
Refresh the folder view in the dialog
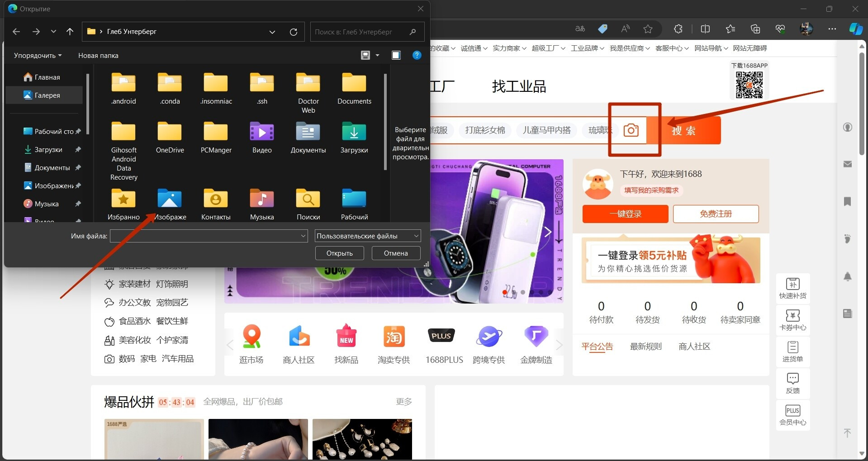[294, 32]
